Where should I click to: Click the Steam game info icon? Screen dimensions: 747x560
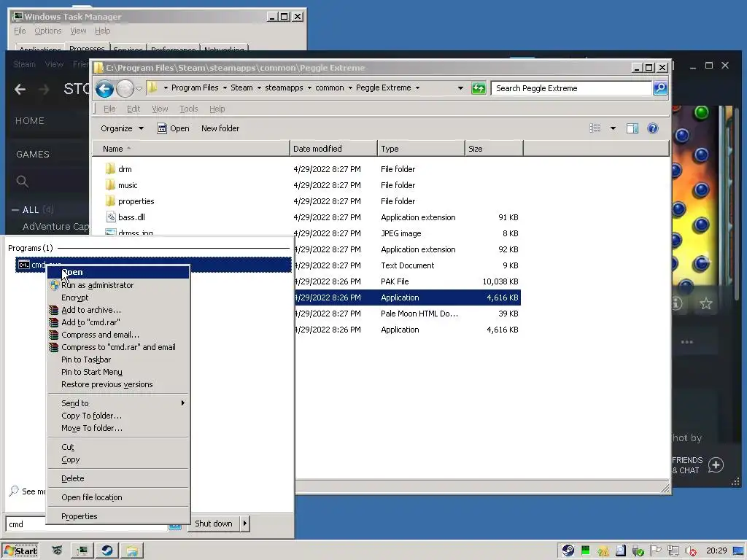pyautogui.click(x=677, y=303)
